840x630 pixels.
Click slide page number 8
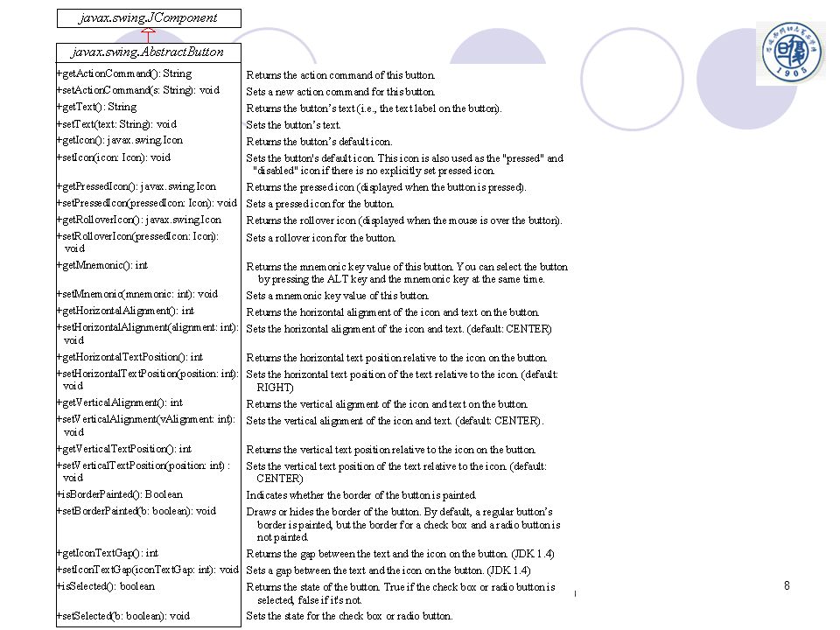[x=787, y=585]
